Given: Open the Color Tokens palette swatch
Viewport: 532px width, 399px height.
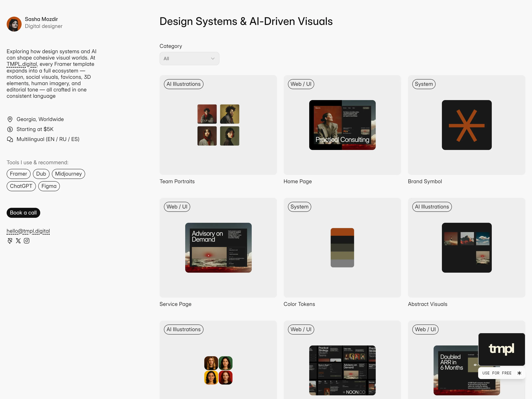Looking at the screenshot, I should (x=342, y=248).
